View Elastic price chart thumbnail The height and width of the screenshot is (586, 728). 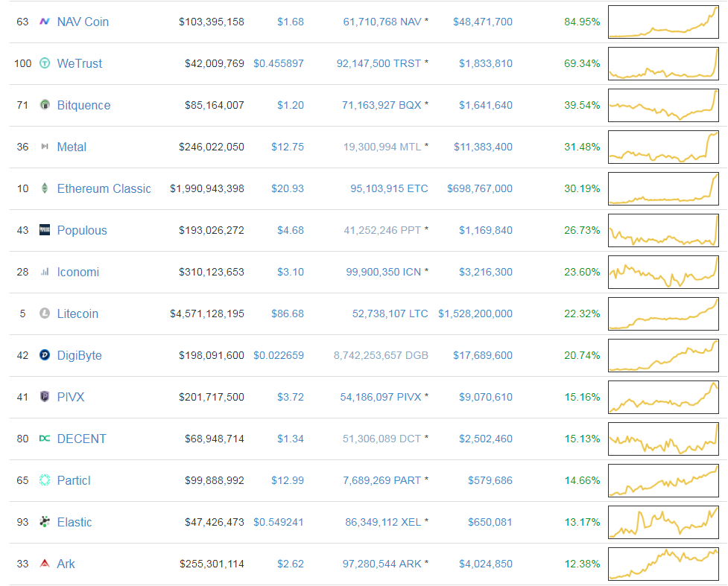coord(663,523)
